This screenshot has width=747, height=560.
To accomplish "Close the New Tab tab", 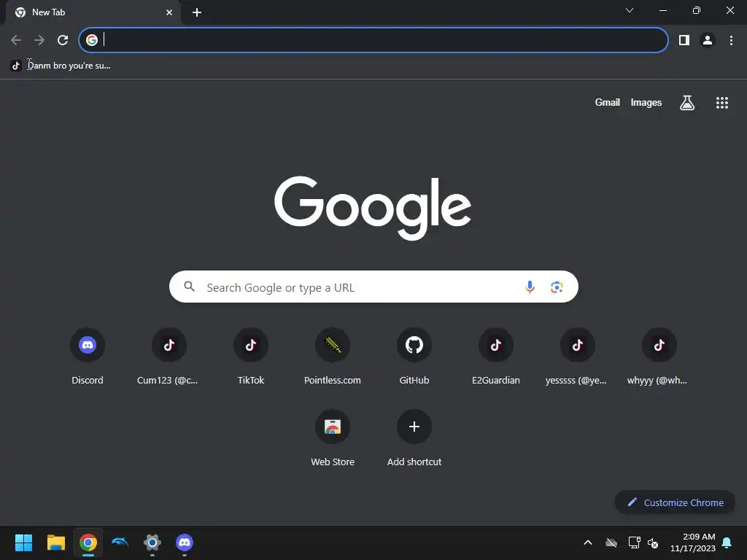I will click(169, 12).
